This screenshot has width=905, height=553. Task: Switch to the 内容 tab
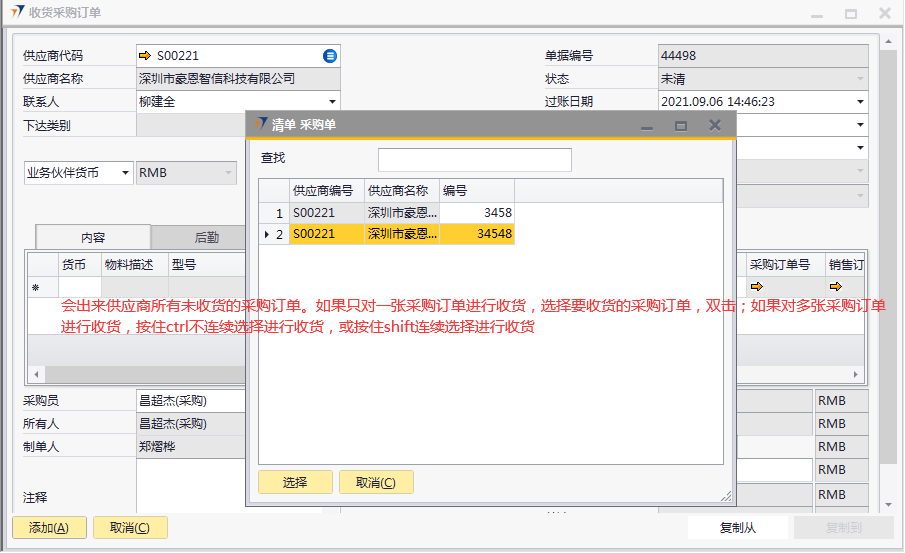93,237
